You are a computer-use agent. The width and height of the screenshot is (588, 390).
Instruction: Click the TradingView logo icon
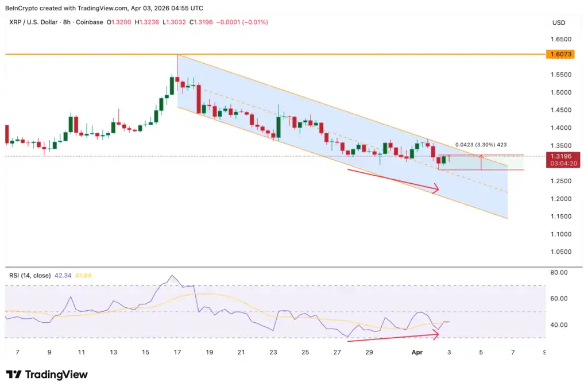[14, 374]
